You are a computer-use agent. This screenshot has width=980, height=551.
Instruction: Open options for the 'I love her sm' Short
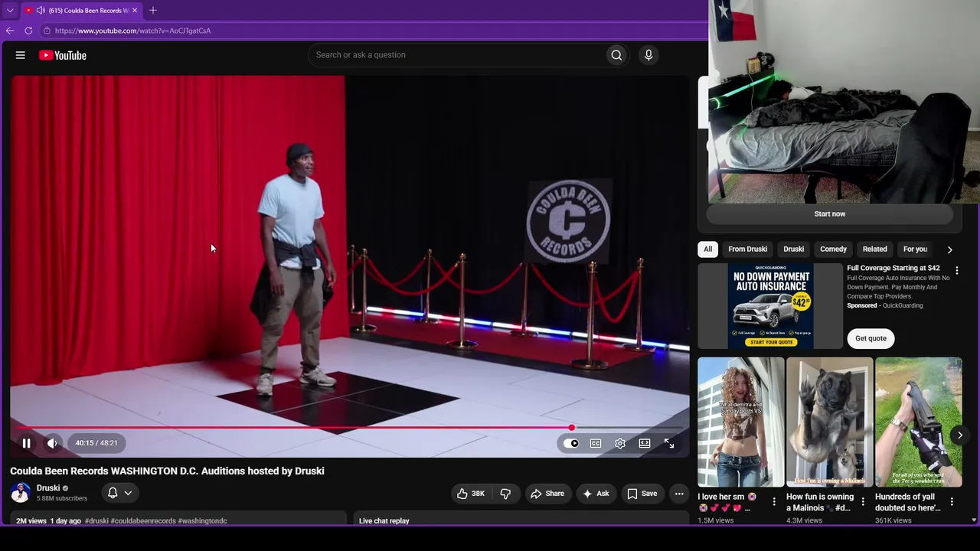(774, 502)
